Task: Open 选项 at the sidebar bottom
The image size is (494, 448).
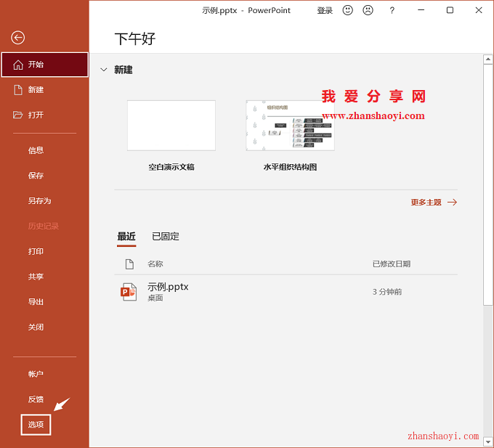Action: [36, 425]
